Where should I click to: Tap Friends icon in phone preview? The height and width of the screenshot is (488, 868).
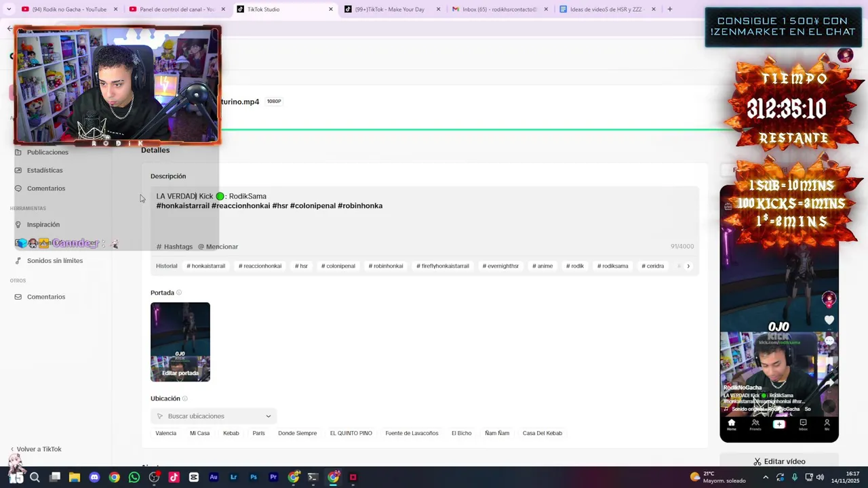(755, 424)
